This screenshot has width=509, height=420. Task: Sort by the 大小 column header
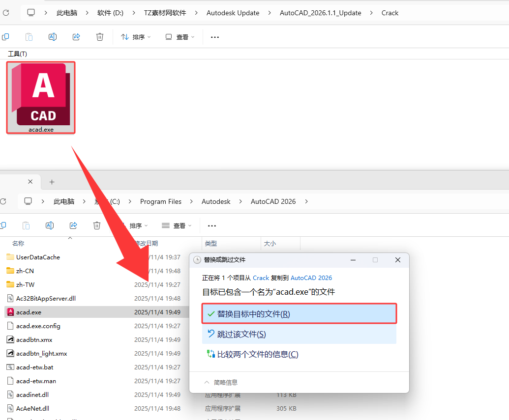[x=270, y=243]
